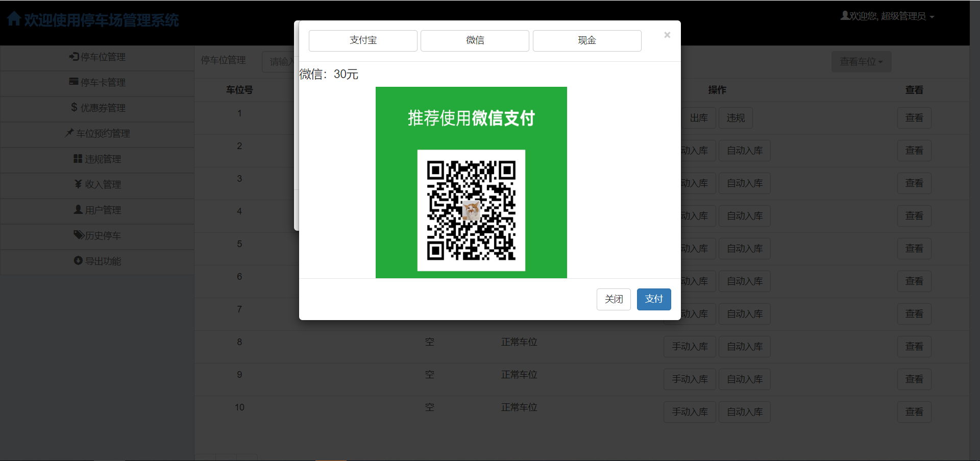
Task: Click the 查看 button for spot 9
Action: pyautogui.click(x=914, y=379)
